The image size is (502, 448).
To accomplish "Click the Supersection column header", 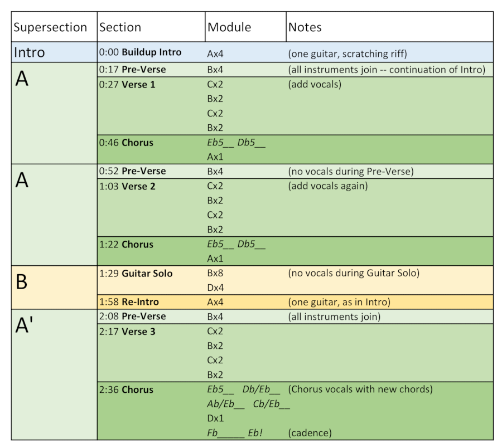I will coord(50,27).
